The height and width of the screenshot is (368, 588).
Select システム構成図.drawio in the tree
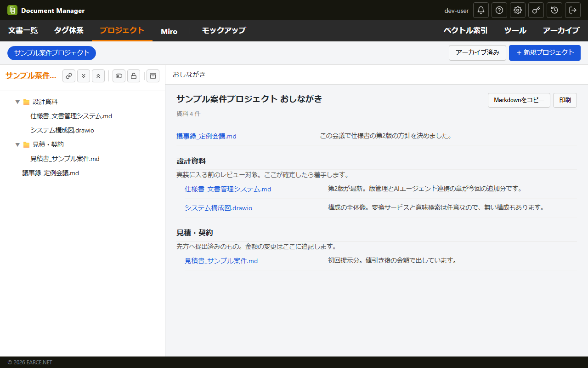click(x=62, y=130)
